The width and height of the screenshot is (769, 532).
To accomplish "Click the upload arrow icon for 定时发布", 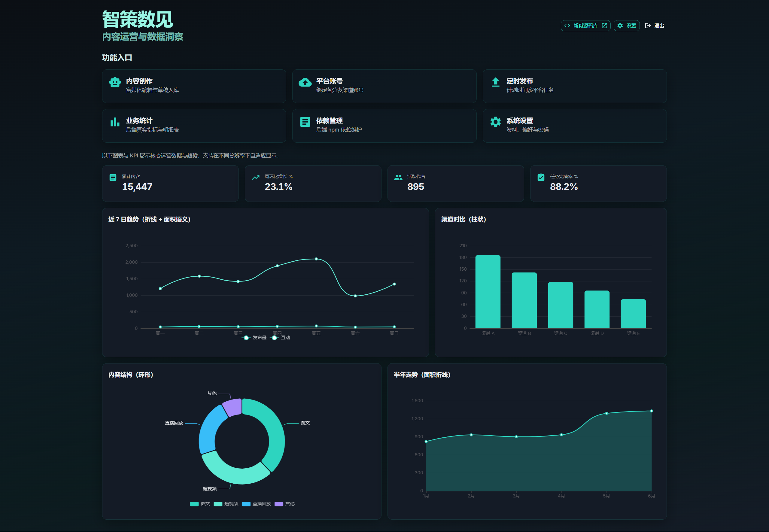I will (495, 82).
